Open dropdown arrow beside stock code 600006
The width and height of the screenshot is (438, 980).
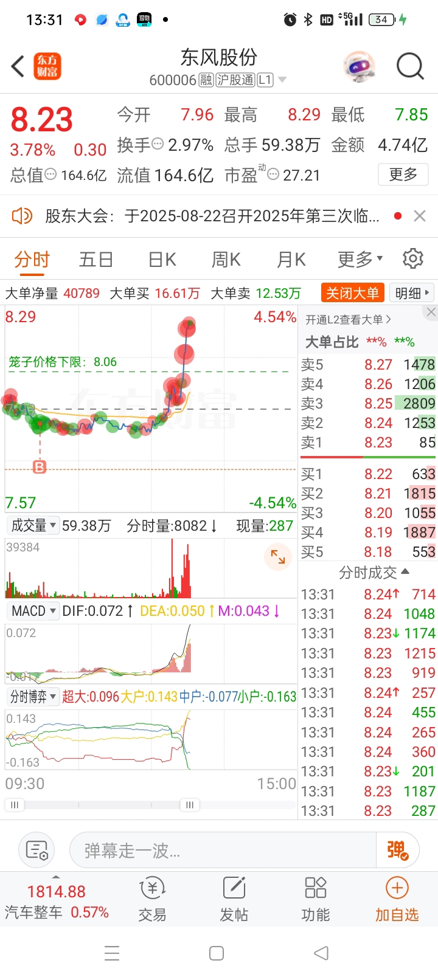(x=282, y=80)
